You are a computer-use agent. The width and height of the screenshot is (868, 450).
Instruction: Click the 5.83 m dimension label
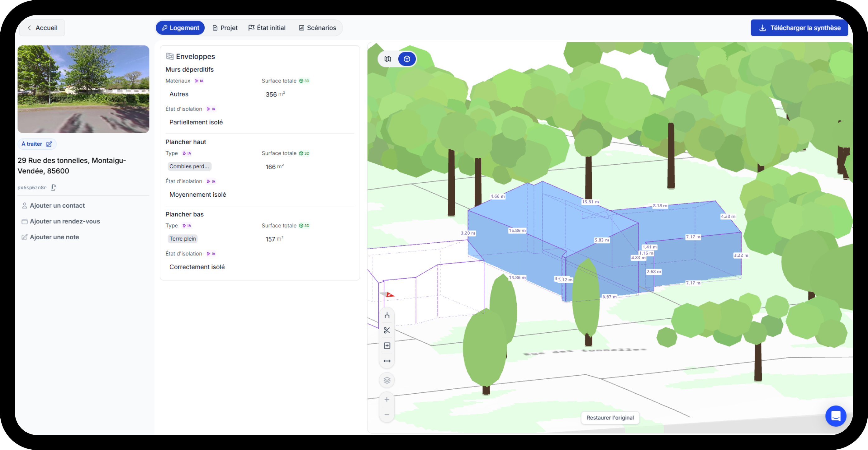602,240
